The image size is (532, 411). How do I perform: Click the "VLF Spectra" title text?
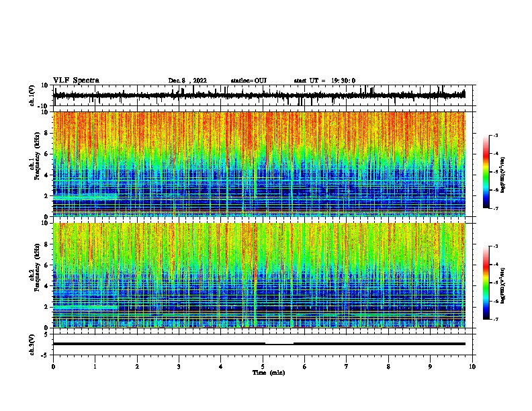76,81
